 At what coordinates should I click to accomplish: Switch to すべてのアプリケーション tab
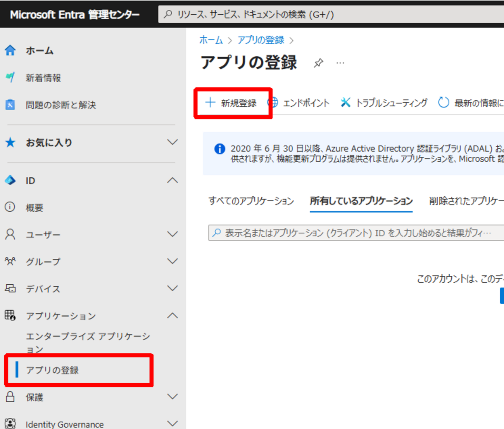[251, 201]
